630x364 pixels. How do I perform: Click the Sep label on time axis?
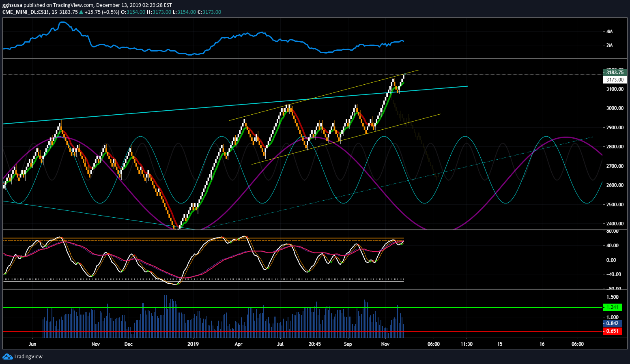coord(348,344)
